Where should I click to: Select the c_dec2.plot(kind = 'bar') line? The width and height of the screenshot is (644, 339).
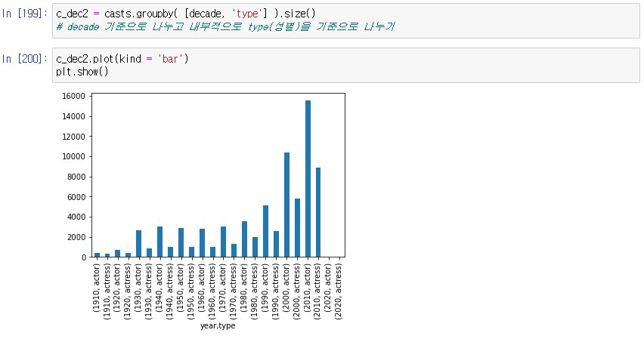[122, 59]
